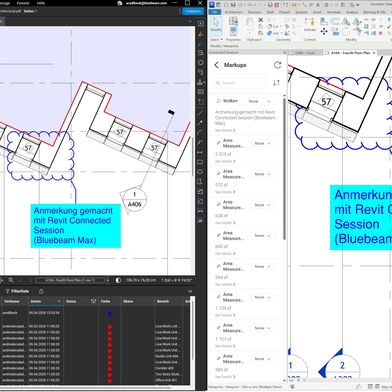The image size is (392, 392).
Task: Open the Hilfe menu in Bluebeam
Action: coord(41,3)
